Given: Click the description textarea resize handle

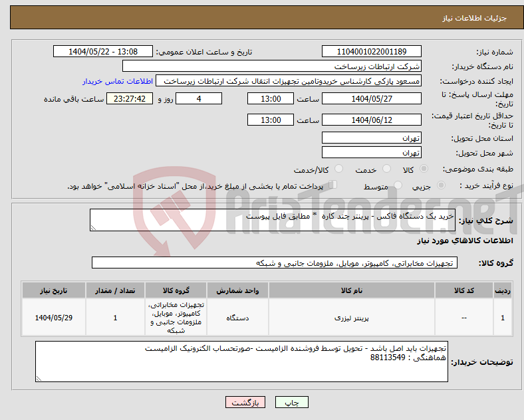Looking at the screenshot, I should 93,228.
